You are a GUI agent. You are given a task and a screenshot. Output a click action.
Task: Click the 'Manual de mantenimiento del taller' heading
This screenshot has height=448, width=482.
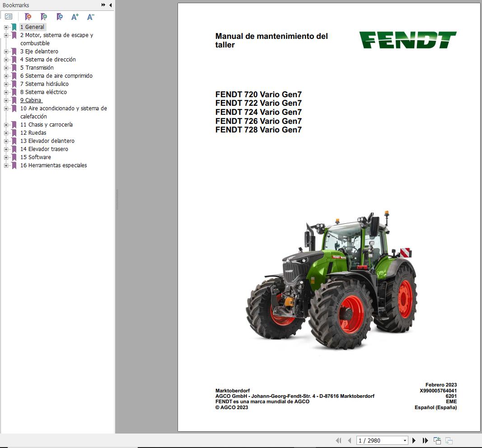point(271,40)
